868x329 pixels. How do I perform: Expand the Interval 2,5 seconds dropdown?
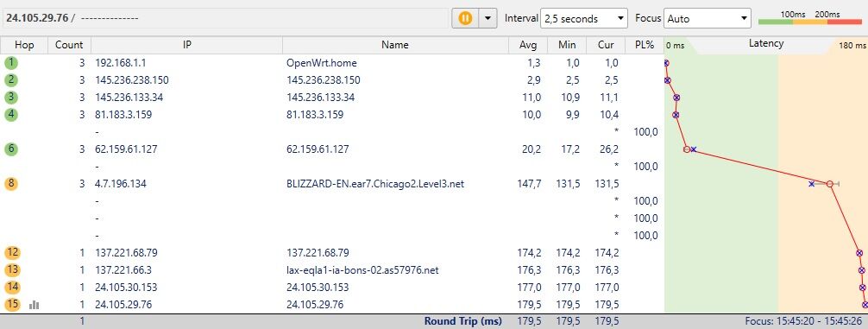pos(584,18)
